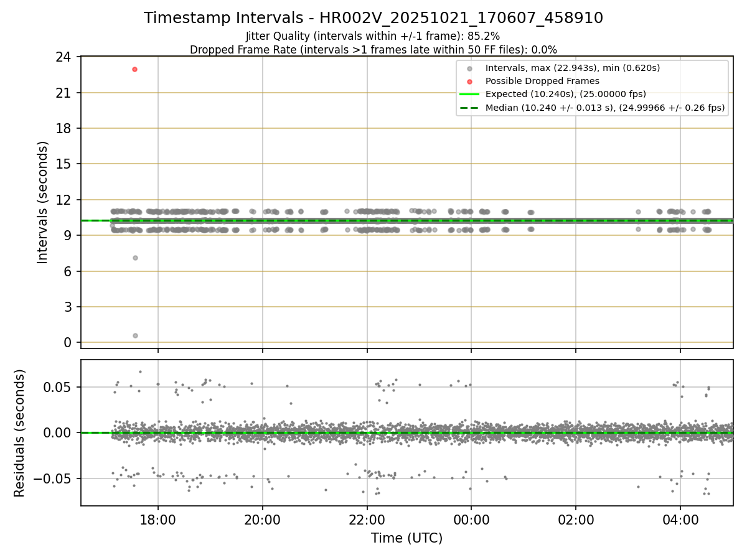Click legend entry 'Possible Dropped Frames'
This screenshot has height=560, width=747.
[x=542, y=81]
